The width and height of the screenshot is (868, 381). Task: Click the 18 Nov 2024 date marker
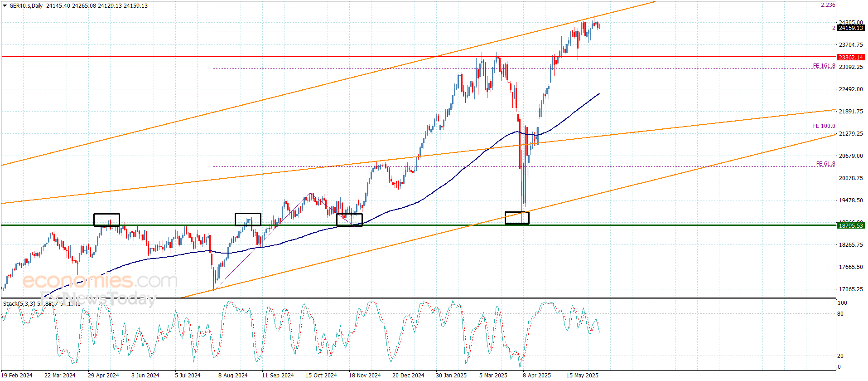[365, 375]
